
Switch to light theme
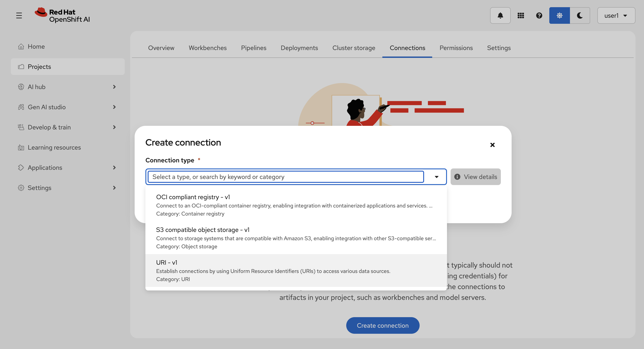click(559, 15)
